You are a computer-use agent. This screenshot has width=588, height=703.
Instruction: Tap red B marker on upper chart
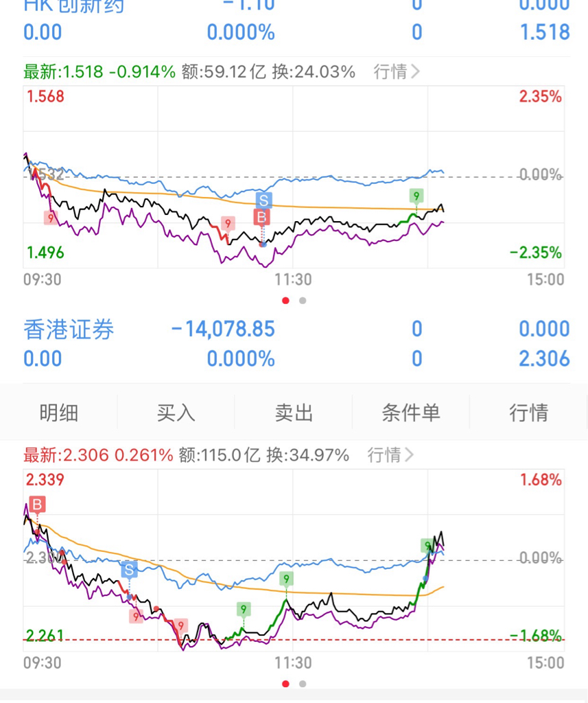coord(261,218)
